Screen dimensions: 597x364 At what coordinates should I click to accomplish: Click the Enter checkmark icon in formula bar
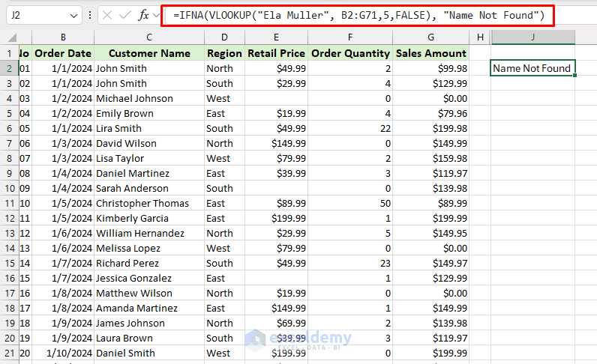point(124,15)
